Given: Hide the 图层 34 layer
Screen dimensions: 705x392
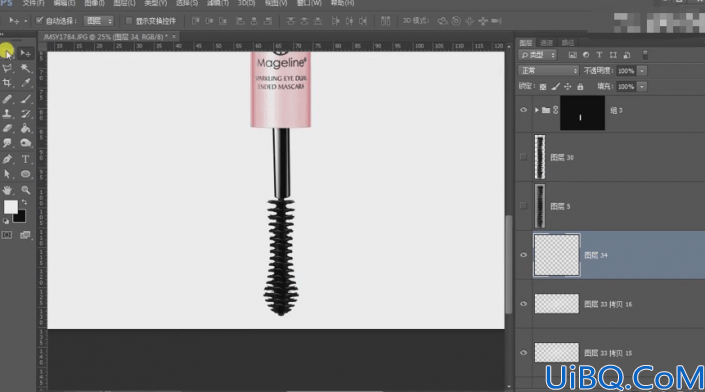Looking at the screenshot, I should 523,255.
